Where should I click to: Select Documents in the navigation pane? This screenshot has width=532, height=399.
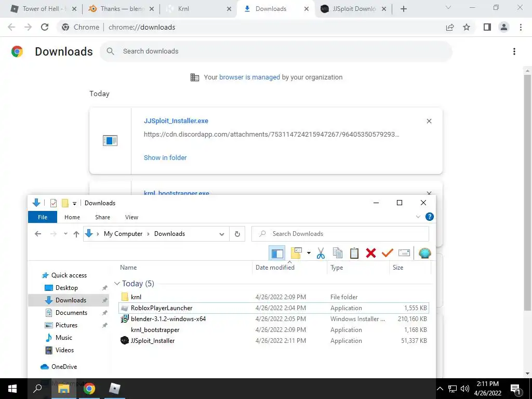(x=71, y=312)
